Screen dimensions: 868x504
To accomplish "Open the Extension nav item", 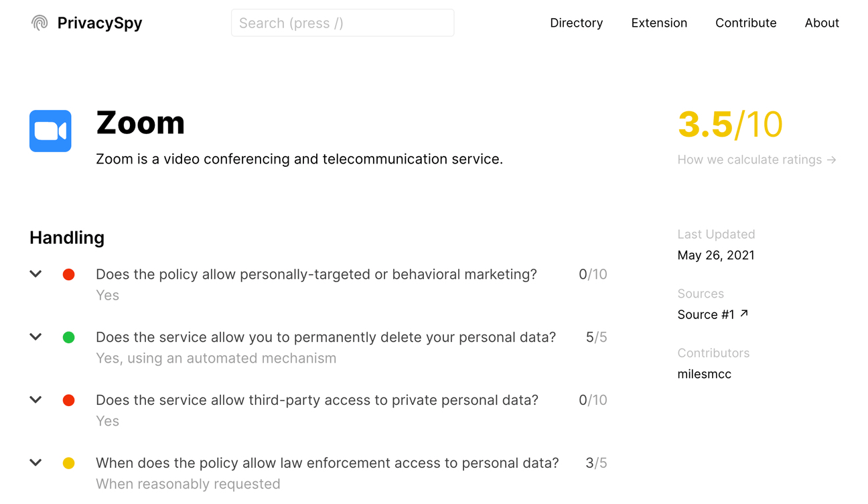I will (x=659, y=23).
